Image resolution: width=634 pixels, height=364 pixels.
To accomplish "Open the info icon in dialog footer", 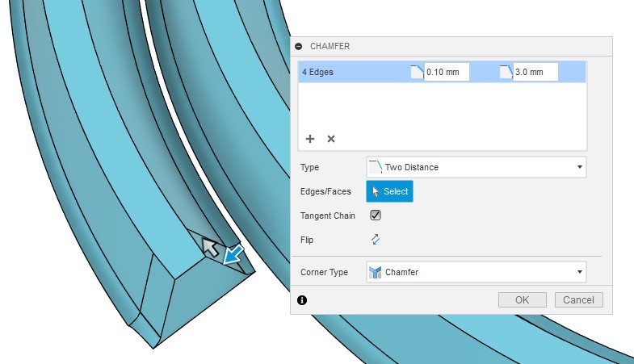I will [x=302, y=299].
